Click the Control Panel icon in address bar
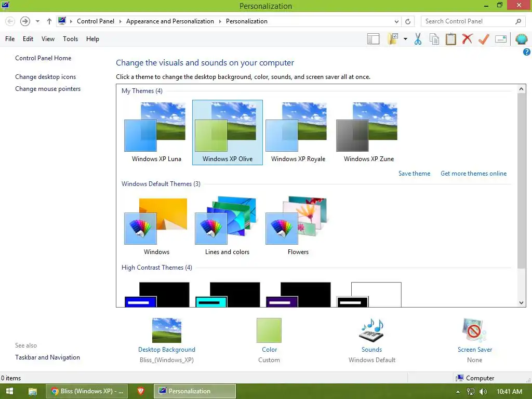532x399 pixels. (x=62, y=21)
